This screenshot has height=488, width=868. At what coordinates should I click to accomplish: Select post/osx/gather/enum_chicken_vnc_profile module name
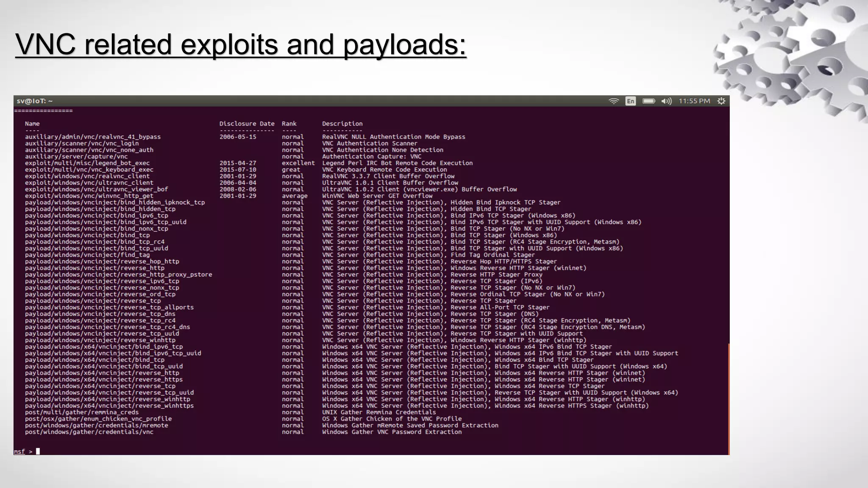pyautogui.click(x=98, y=419)
